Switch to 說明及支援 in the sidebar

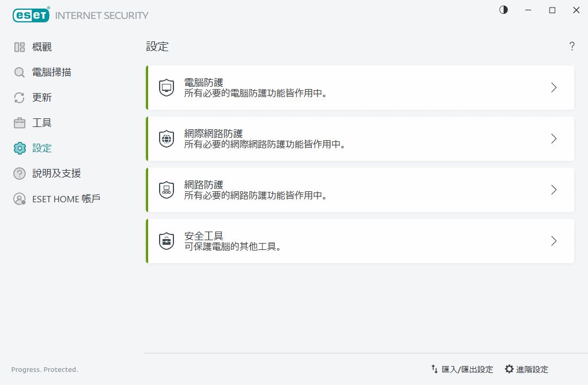[56, 173]
